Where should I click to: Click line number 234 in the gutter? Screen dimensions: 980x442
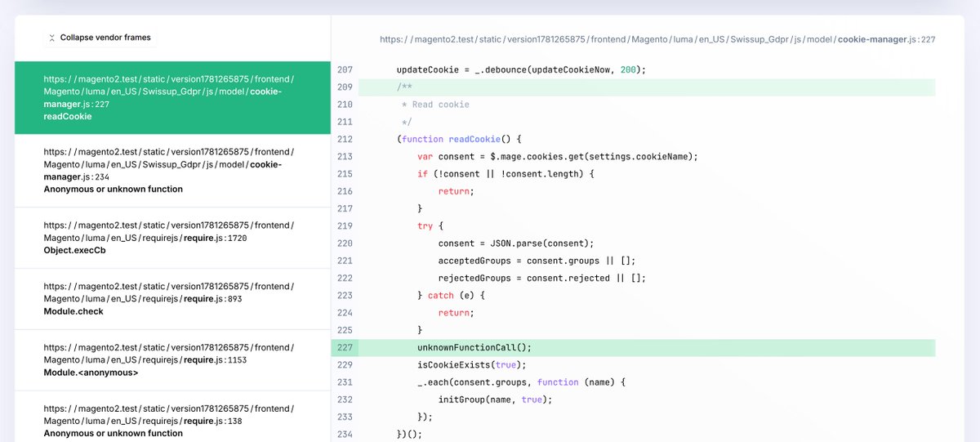(345, 434)
